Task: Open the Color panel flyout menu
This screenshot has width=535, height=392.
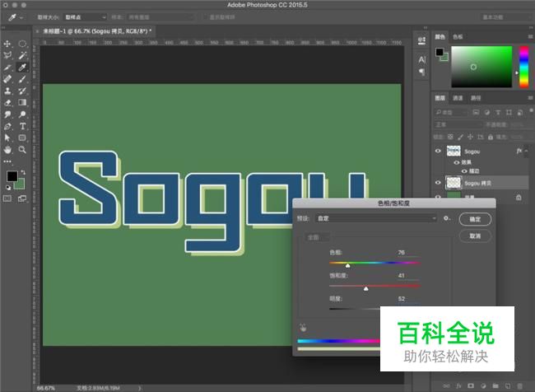Action: 531,36
